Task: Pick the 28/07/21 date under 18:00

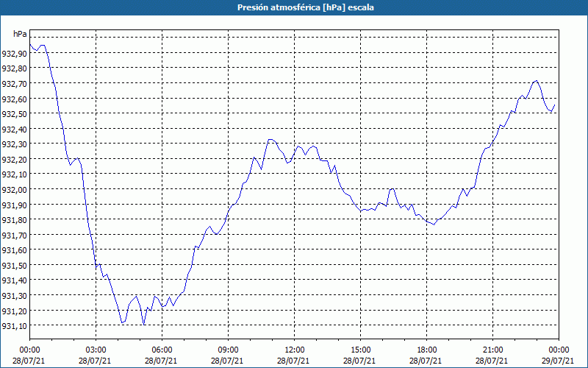Action: point(426,361)
